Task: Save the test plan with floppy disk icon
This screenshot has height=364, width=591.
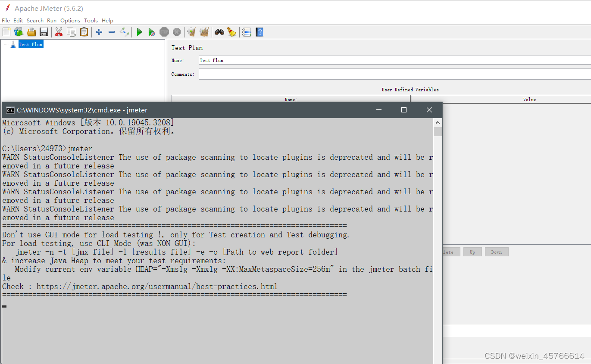Action: point(44,32)
